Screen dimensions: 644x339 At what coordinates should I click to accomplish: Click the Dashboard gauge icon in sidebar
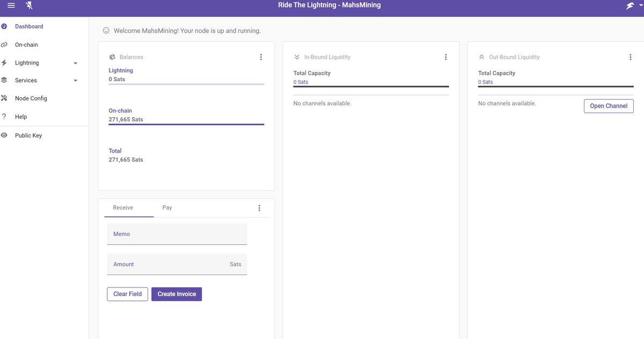point(4,26)
